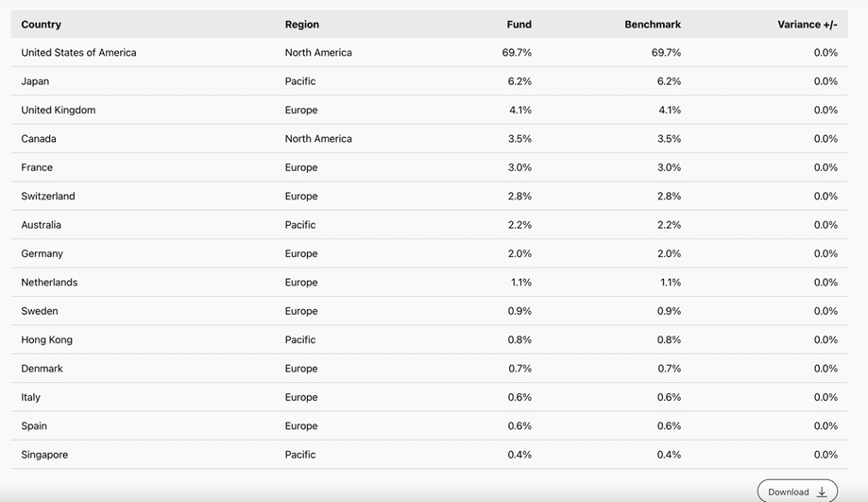Click the Benchmark column header
This screenshot has width=868, height=502.
[x=653, y=25]
